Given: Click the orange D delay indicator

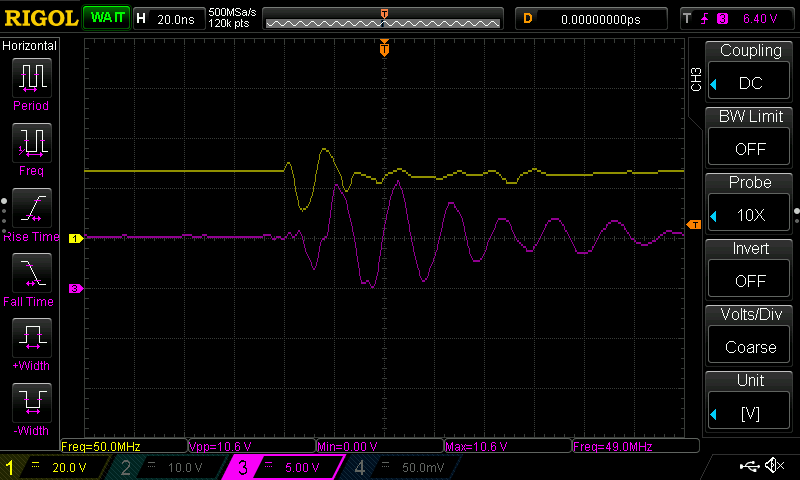Looking at the screenshot, I should (x=528, y=19).
